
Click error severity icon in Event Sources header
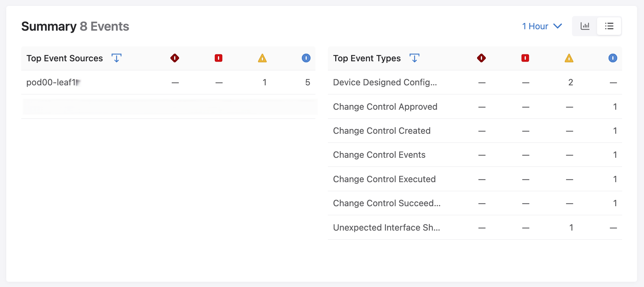(x=219, y=58)
